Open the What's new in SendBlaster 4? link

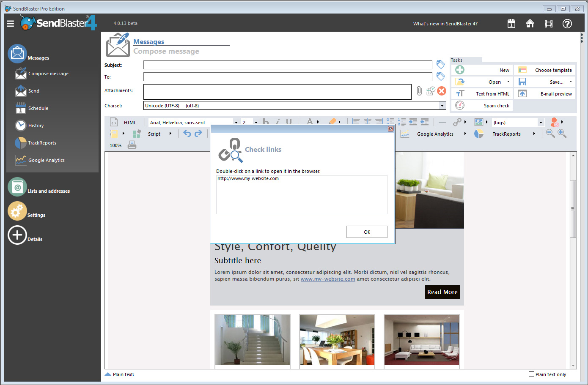445,24
